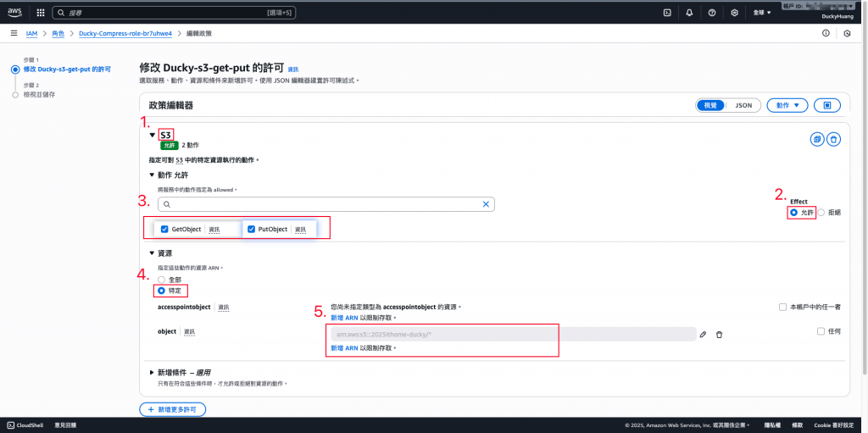Open 資訊 link next to GetObject
The width and height of the screenshot is (868, 433).
pyautogui.click(x=214, y=230)
